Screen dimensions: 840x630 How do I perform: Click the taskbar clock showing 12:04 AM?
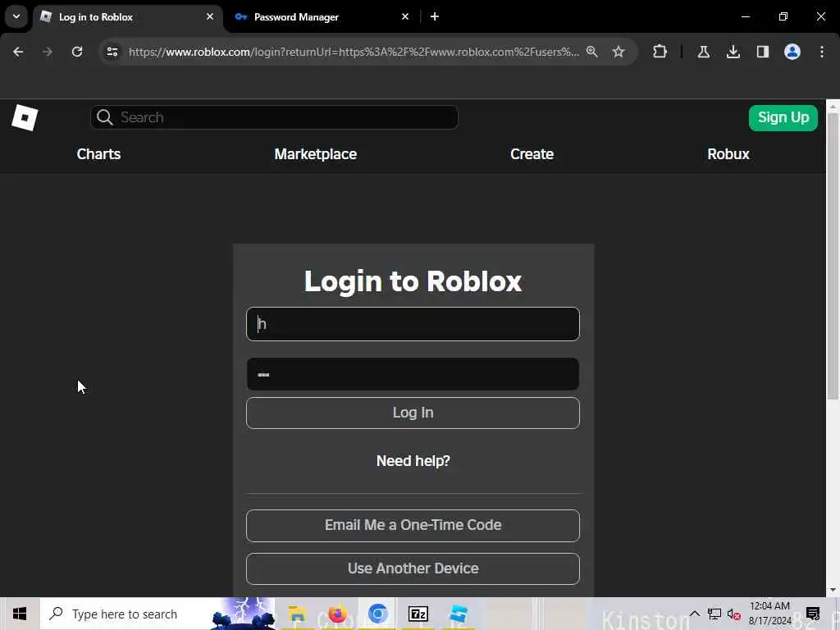(769, 614)
